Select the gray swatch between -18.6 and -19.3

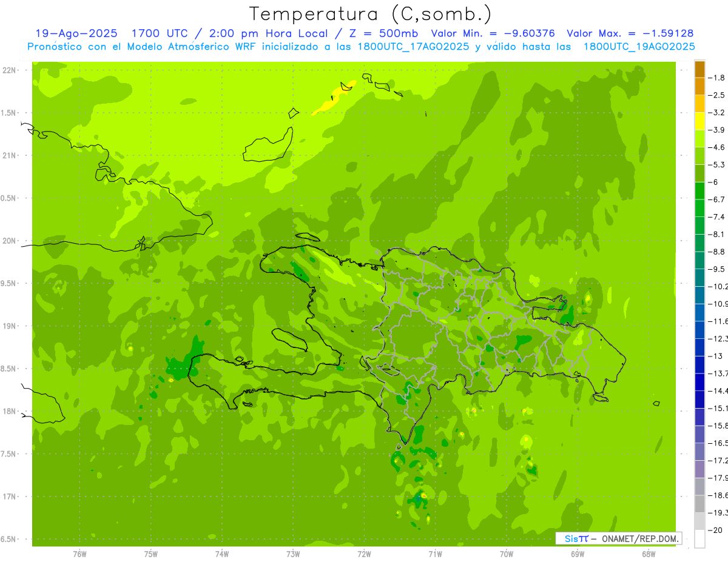click(x=699, y=504)
